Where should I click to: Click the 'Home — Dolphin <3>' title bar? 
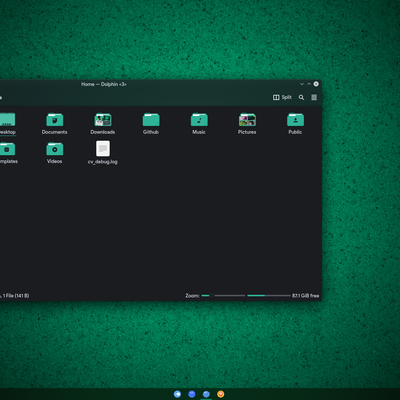pos(104,84)
